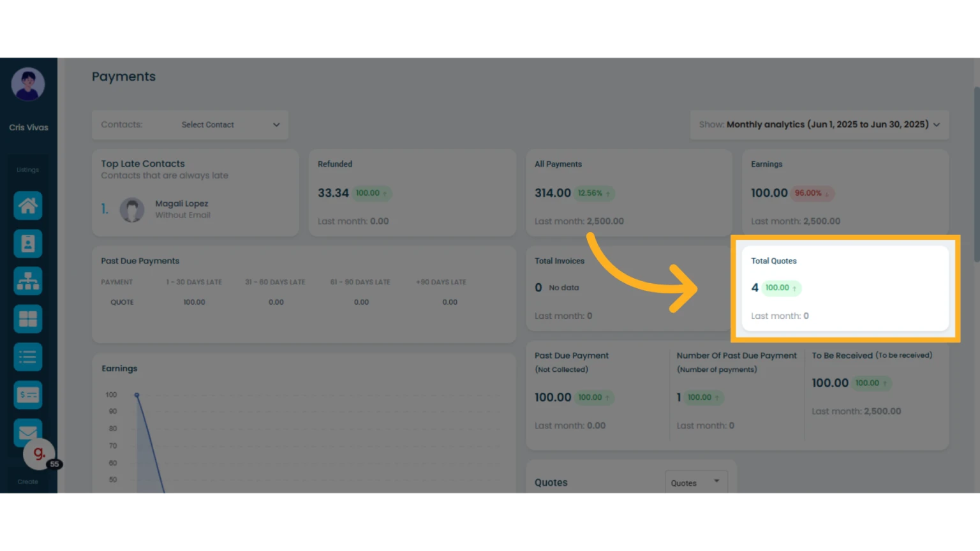Click the 61 - 90 DAYS LATE column header
This screenshot has height=551, width=980.
(x=360, y=282)
